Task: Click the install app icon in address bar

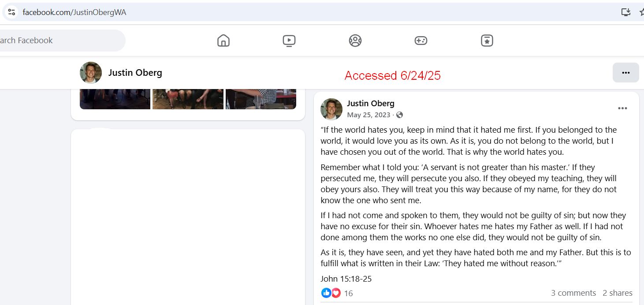Action: 626,12
